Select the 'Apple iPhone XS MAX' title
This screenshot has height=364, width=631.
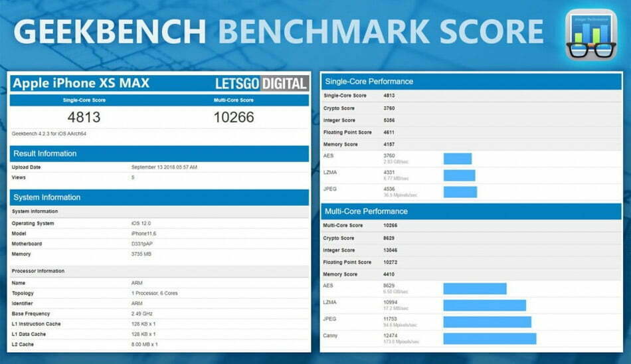pos(81,83)
